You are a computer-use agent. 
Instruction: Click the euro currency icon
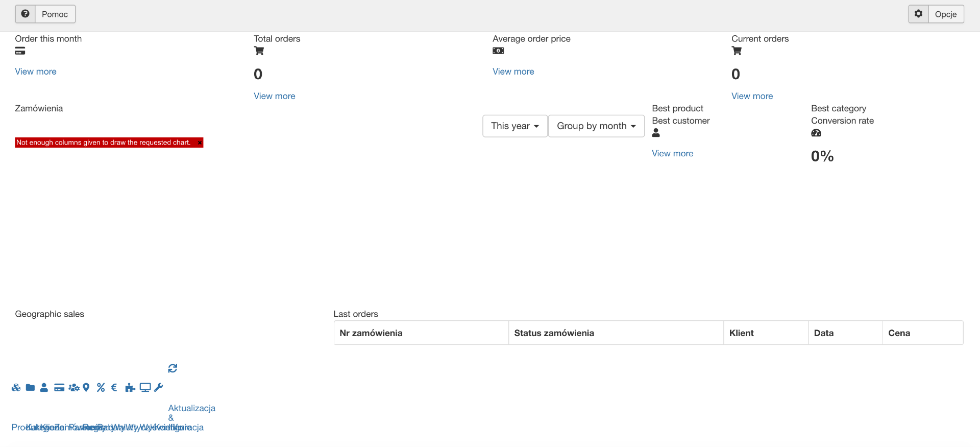click(x=114, y=388)
